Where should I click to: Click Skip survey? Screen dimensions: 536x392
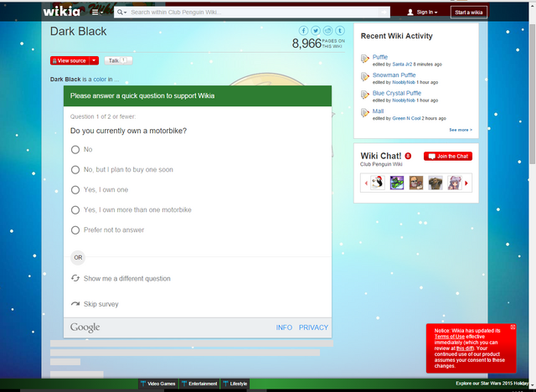click(101, 305)
